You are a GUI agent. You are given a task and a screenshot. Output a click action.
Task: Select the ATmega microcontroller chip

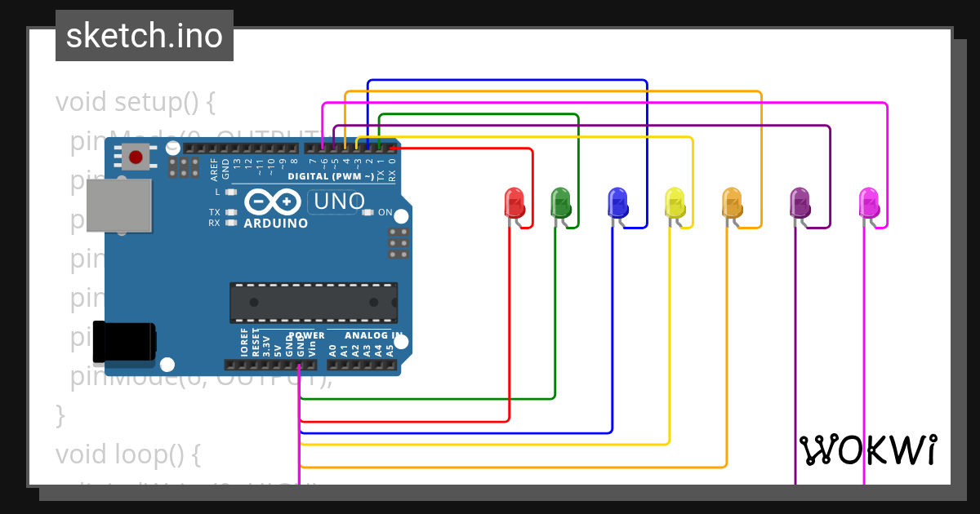tap(314, 303)
